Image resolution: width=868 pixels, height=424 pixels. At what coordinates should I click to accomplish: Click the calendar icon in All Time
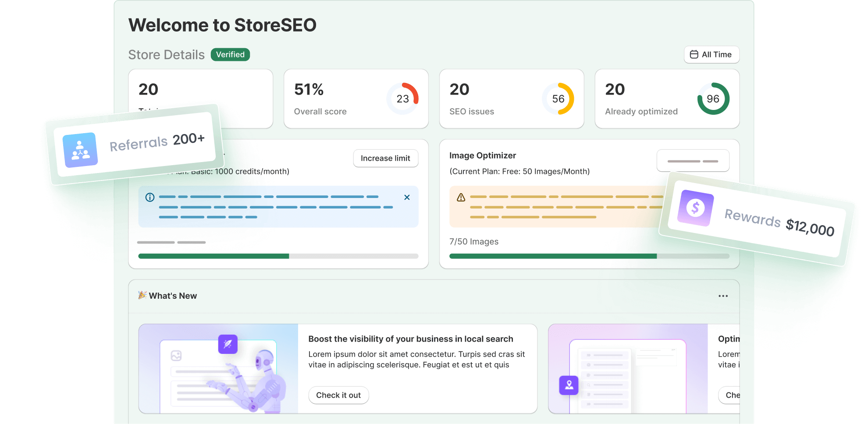click(694, 55)
